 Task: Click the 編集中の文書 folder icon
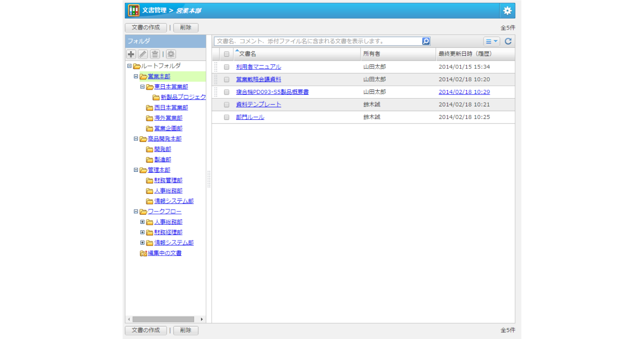(x=143, y=253)
